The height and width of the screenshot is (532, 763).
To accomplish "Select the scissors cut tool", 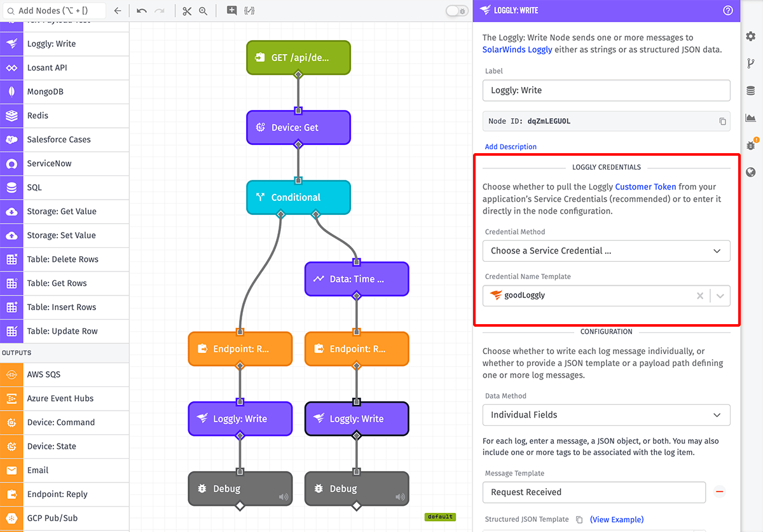I will (x=186, y=11).
